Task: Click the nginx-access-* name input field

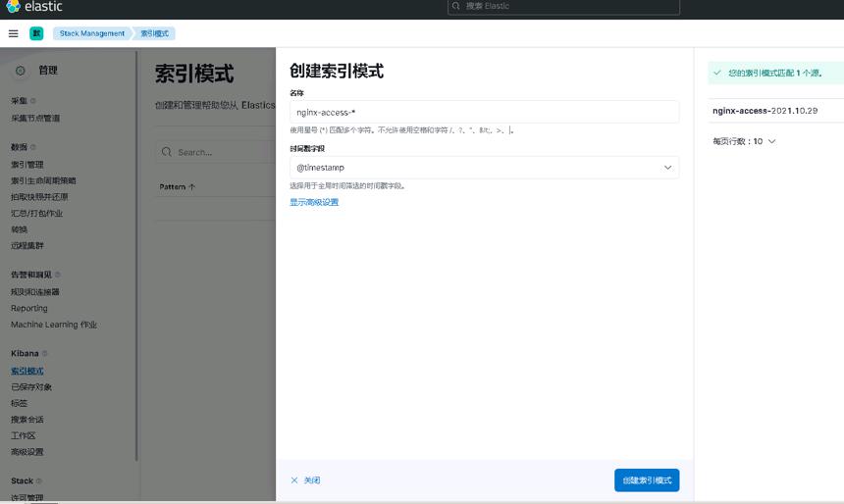Action: coord(484,113)
